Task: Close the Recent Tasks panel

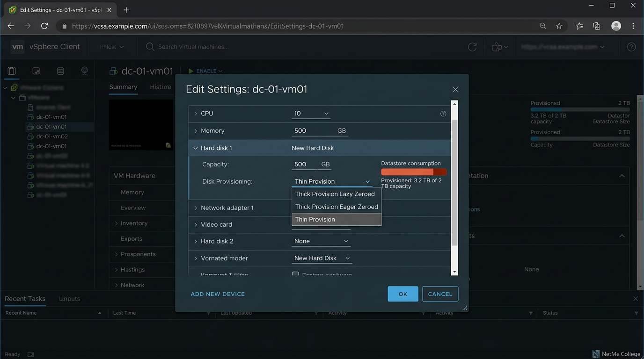Action: pyautogui.click(x=635, y=299)
